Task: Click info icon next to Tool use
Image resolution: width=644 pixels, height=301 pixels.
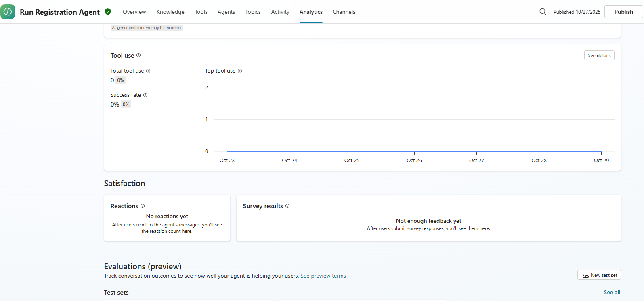Action: [138, 55]
